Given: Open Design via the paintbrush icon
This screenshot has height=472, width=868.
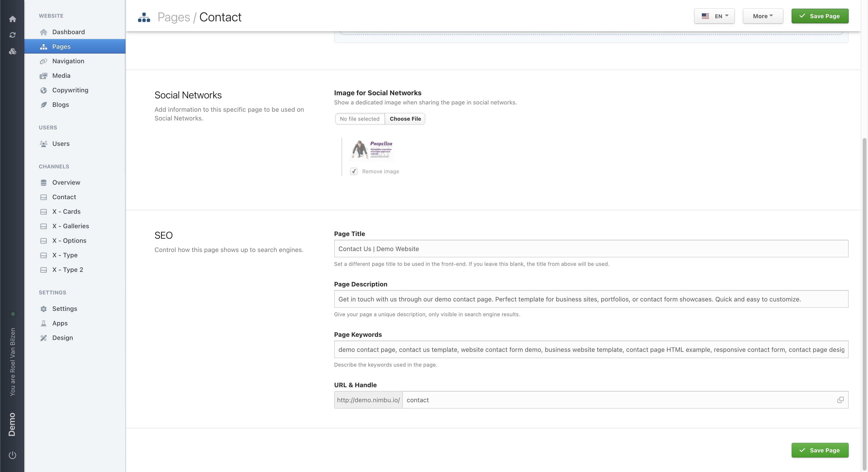Looking at the screenshot, I should [44, 338].
